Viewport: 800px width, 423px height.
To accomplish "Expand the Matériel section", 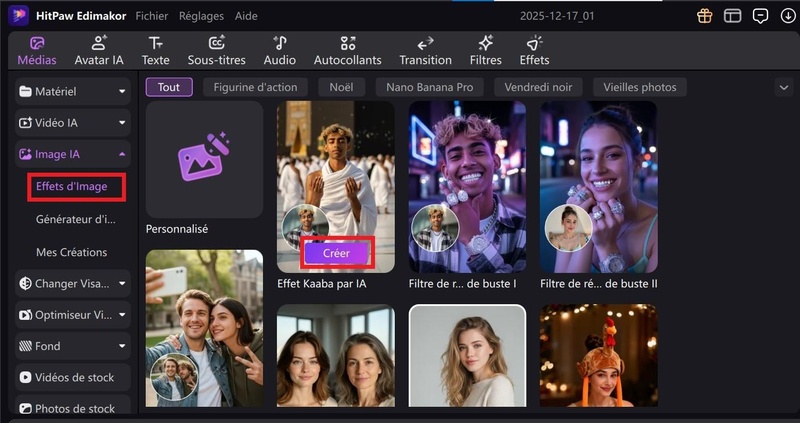I will click(x=72, y=91).
